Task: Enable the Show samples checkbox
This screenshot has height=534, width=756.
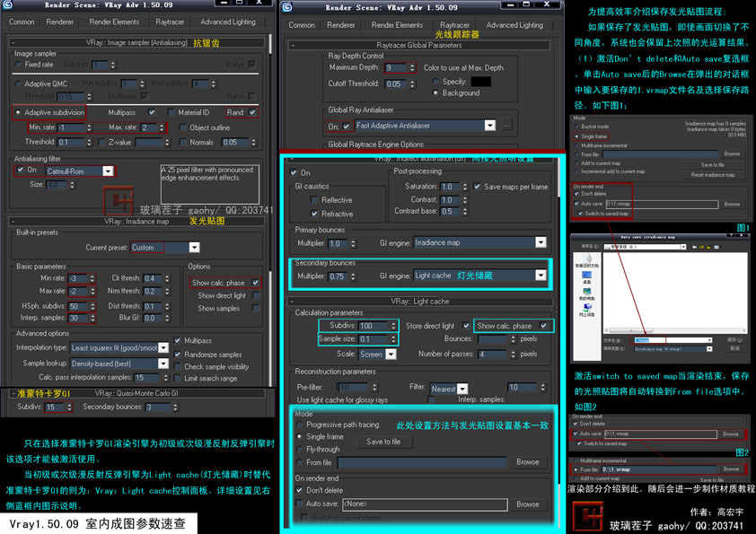Action: point(256,308)
